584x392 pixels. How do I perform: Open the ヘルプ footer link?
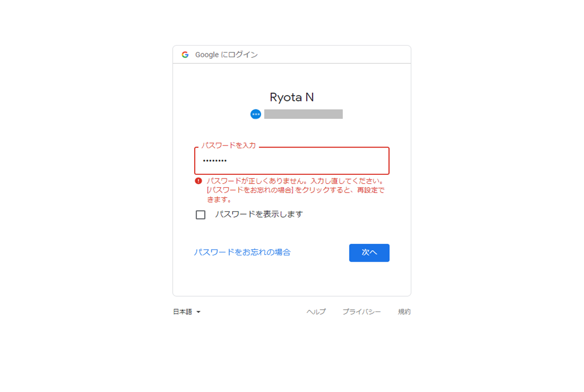tap(316, 312)
